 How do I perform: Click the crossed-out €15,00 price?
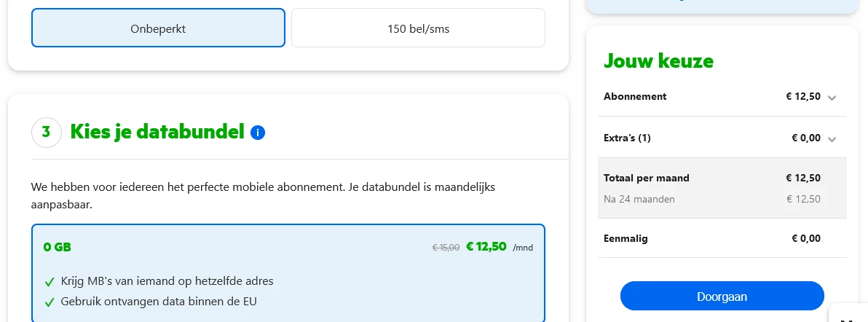(446, 248)
